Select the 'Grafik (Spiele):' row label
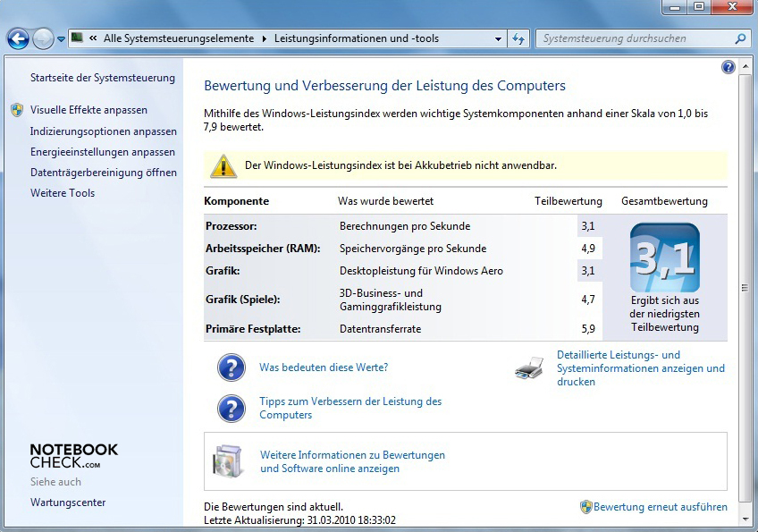Image resolution: width=758 pixels, height=532 pixels. [242, 300]
